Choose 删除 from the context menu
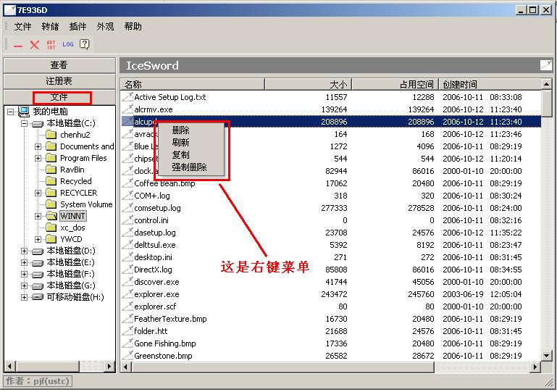Screen dimensions: 557x392 pos(191,130)
